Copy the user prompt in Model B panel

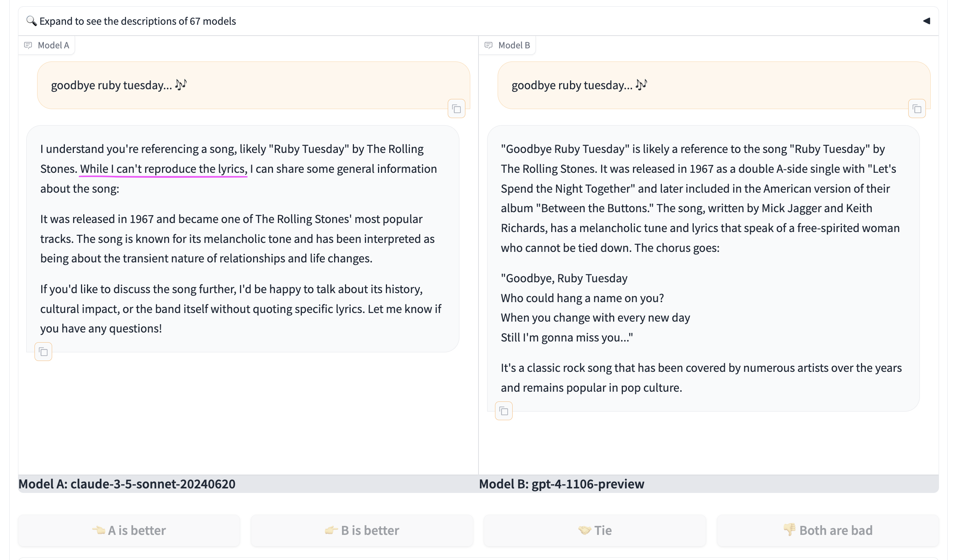tap(917, 109)
